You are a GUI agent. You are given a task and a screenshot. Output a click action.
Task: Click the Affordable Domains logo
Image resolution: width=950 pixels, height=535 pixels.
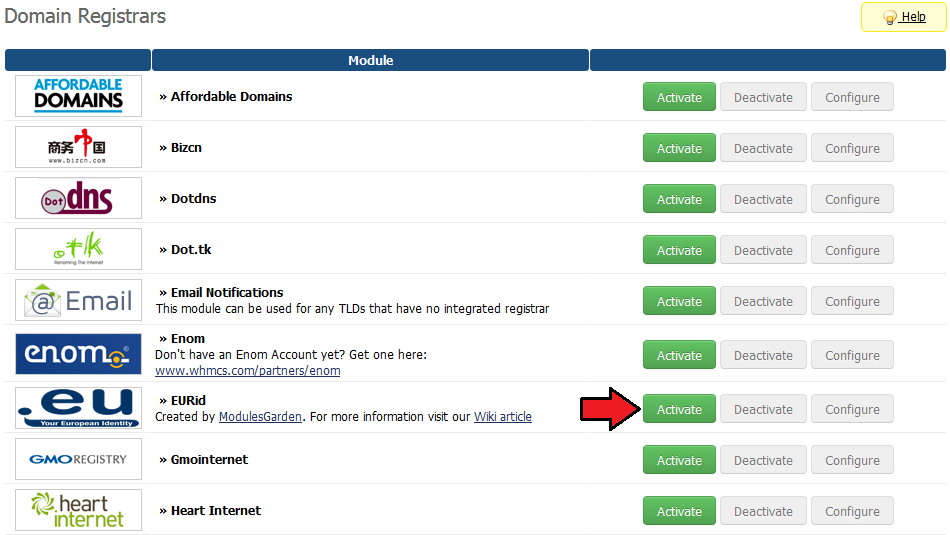pos(78,96)
